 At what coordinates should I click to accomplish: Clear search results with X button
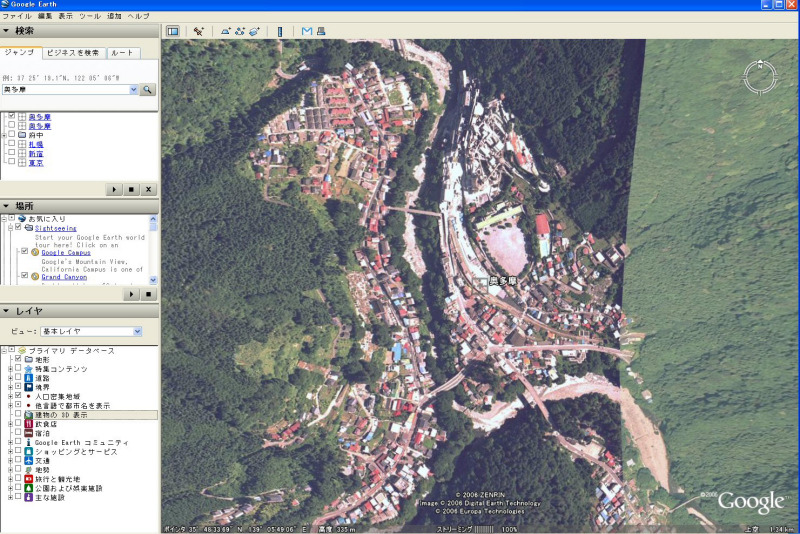(x=148, y=189)
